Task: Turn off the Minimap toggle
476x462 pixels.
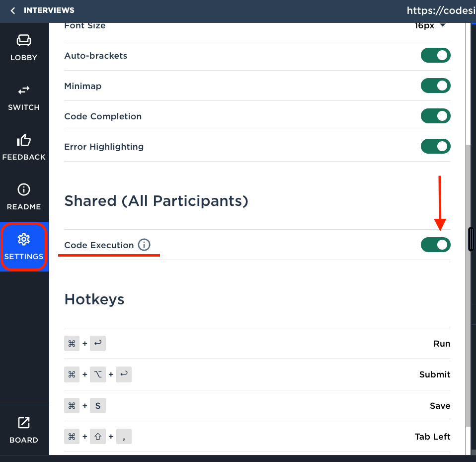Action: point(435,86)
